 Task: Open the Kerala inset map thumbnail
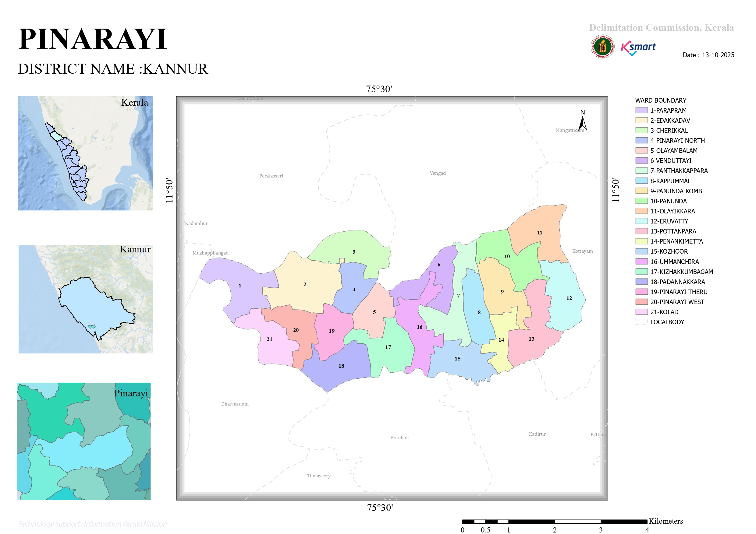coord(85,153)
